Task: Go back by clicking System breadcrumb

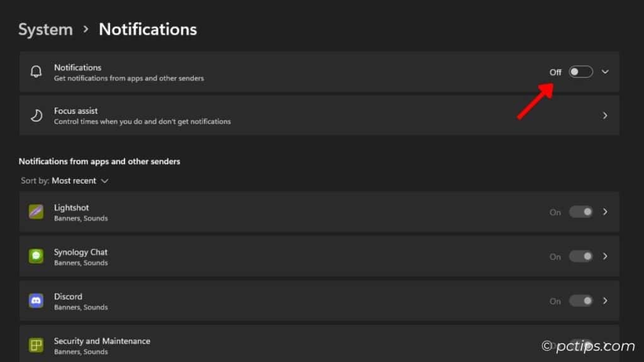Action: pos(45,29)
